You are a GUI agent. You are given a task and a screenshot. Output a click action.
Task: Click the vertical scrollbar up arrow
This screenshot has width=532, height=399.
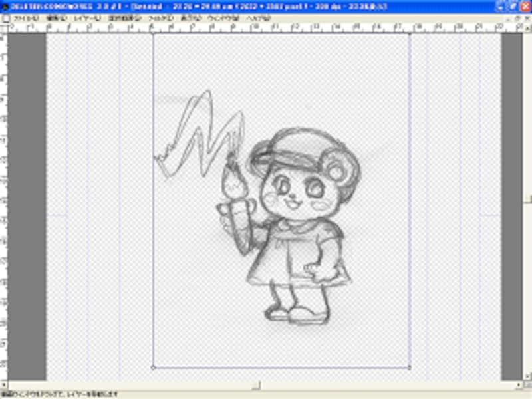[x=527, y=29]
